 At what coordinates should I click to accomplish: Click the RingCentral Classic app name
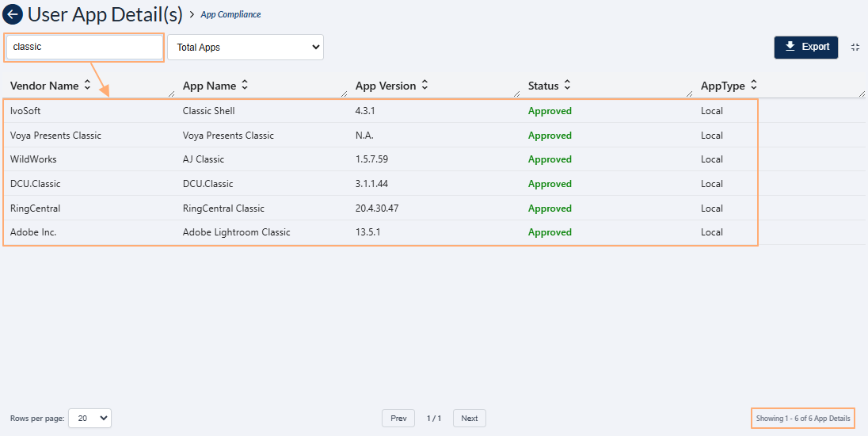click(x=223, y=208)
